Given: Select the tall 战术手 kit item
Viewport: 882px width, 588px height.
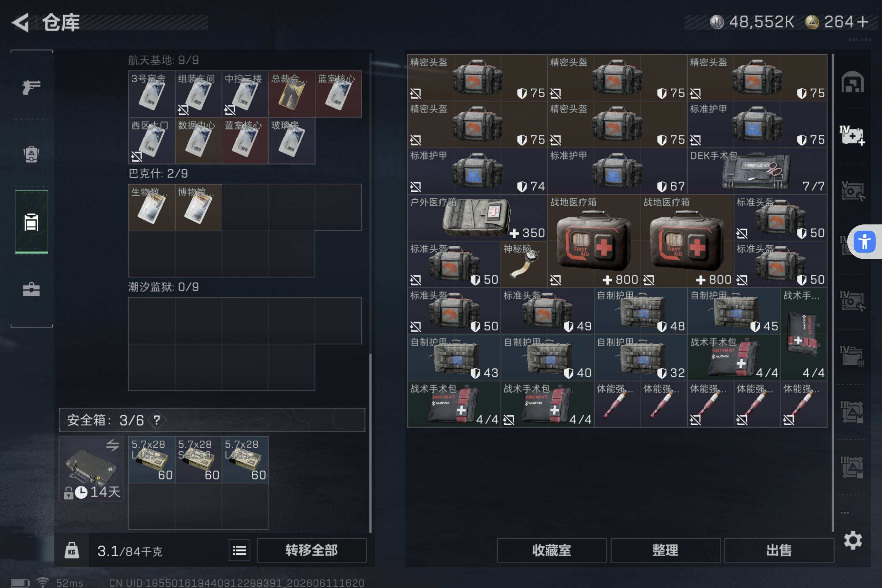Looking at the screenshot, I should pyautogui.click(x=804, y=334).
